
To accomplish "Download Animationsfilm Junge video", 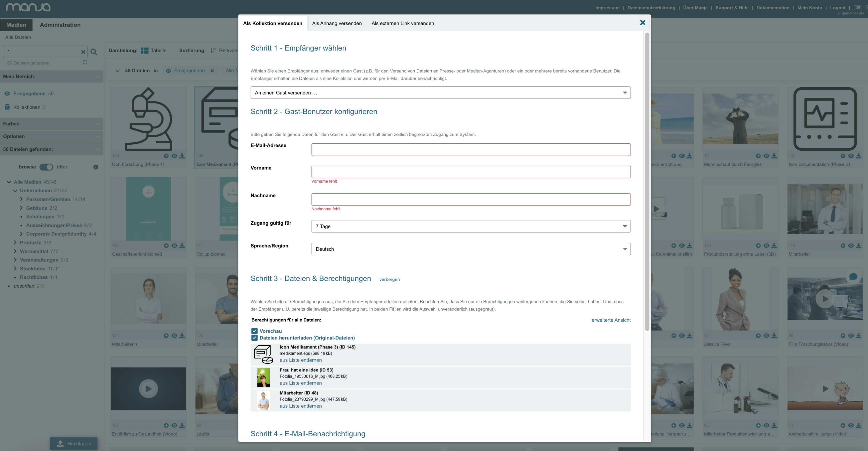I will pyautogui.click(x=858, y=425).
